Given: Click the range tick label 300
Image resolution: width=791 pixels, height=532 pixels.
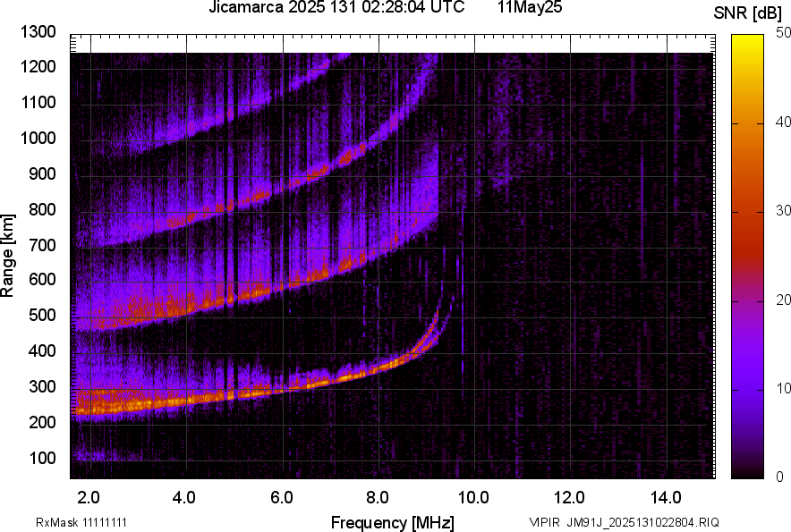Looking at the screenshot, I should (x=42, y=386).
